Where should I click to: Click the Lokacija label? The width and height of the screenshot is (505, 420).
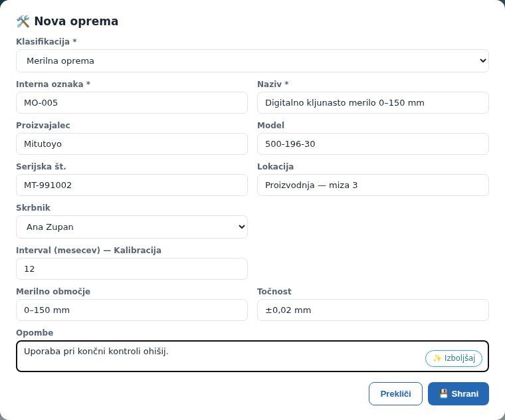pos(275,167)
